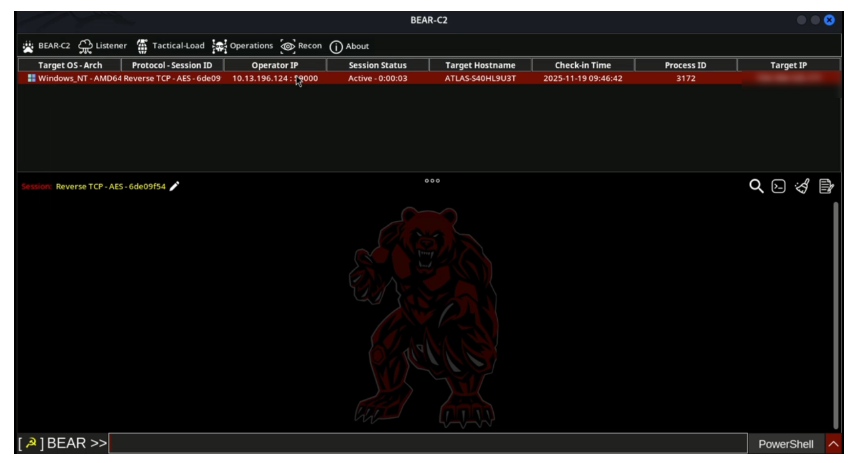Click the three-dot panel splitter handle
860x463 pixels.
pos(432,180)
